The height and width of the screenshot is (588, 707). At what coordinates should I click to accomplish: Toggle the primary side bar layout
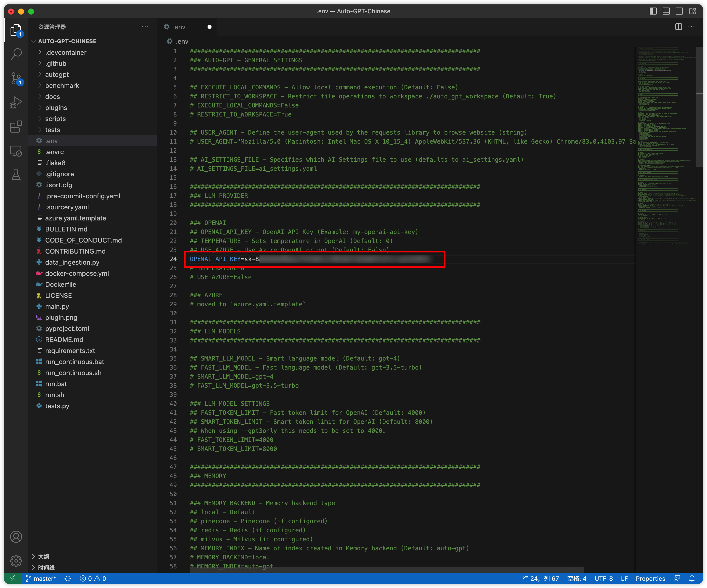653,11
